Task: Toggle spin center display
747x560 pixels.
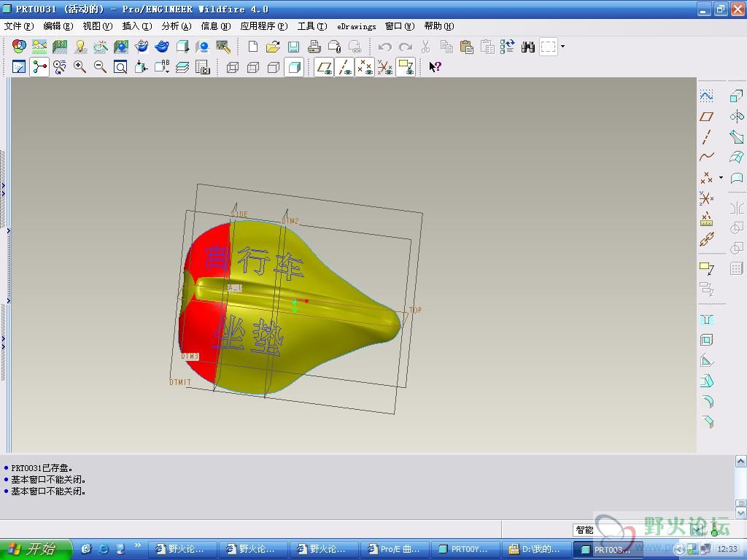Action: click(39, 67)
